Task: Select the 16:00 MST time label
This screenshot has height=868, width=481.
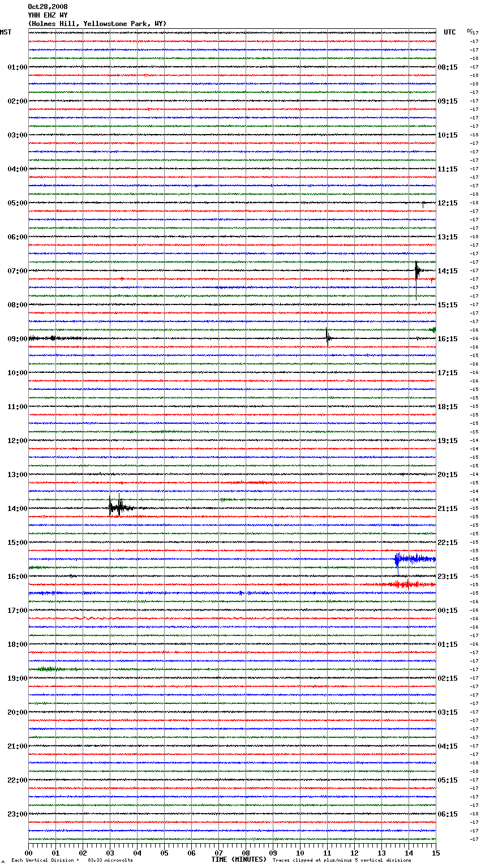Action: point(17,577)
